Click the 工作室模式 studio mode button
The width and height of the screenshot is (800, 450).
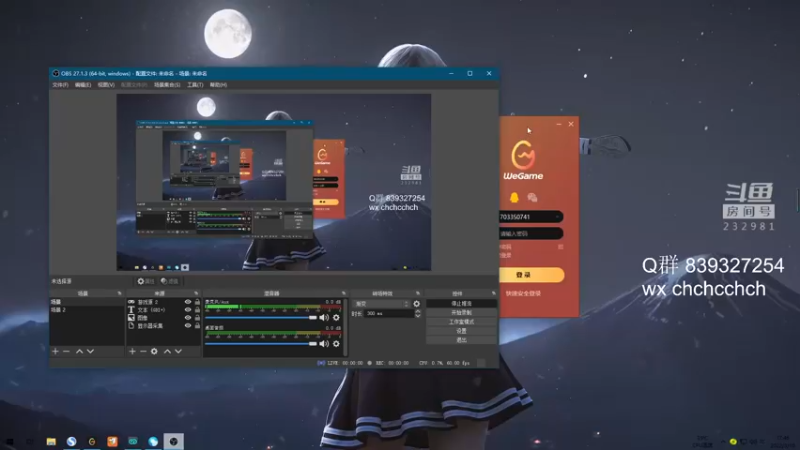coord(461,321)
